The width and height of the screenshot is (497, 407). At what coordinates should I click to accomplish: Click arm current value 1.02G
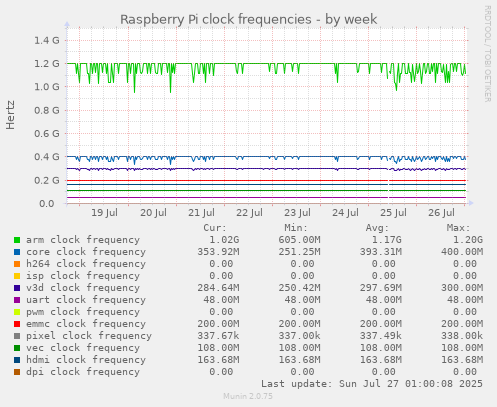click(224, 240)
